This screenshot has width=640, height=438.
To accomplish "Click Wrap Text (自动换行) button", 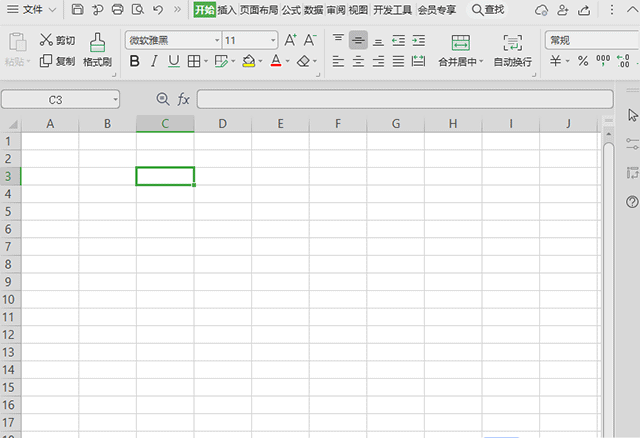I will (x=513, y=50).
